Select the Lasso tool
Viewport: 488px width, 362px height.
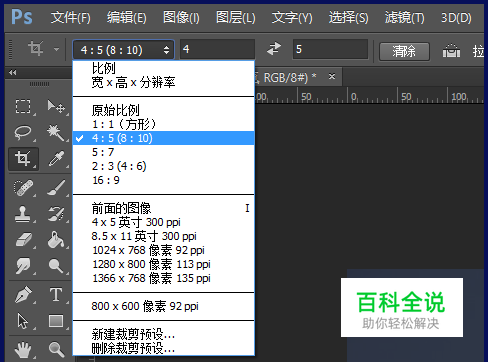point(23,132)
